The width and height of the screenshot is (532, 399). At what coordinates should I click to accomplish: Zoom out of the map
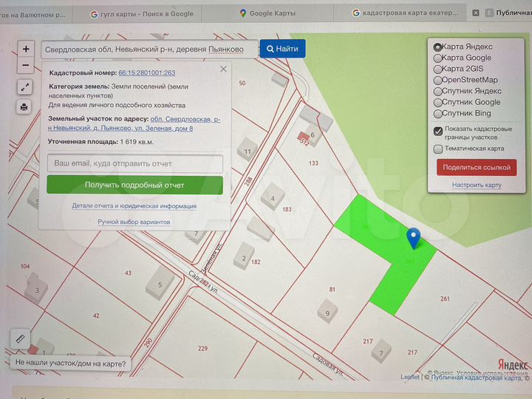pos(26,65)
